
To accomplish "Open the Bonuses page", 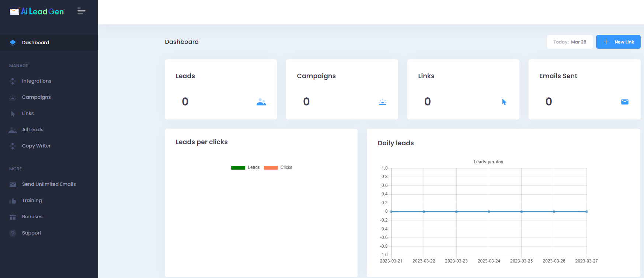I will (x=49, y=217).
